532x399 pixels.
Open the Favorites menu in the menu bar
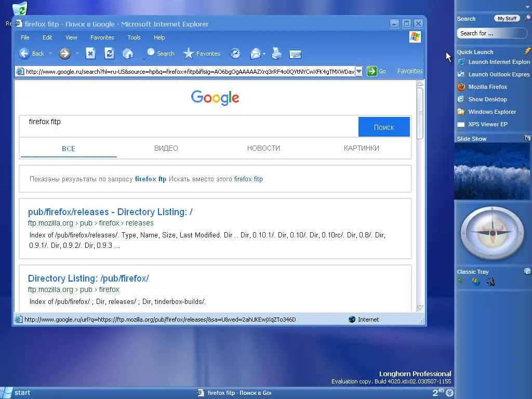(102, 37)
